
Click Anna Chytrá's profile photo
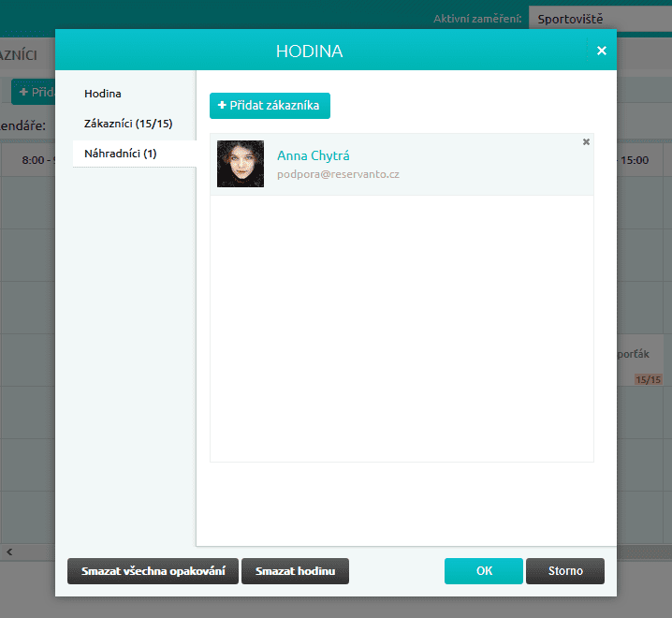click(x=241, y=164)
